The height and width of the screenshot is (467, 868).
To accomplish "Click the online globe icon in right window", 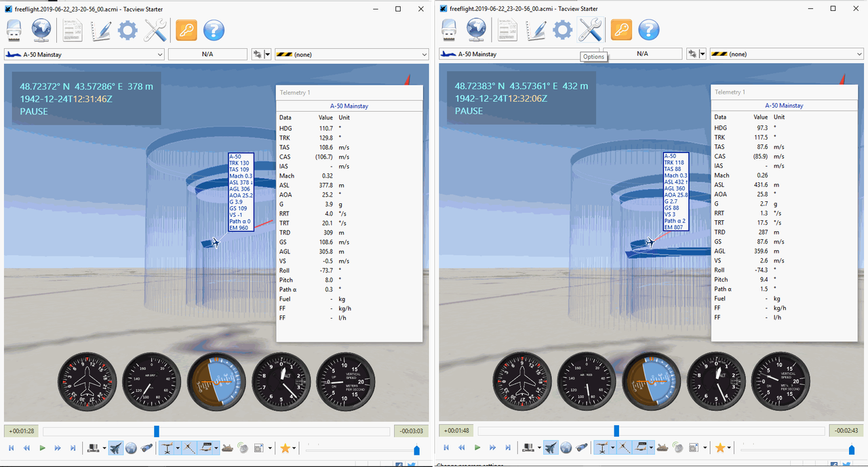I will coord(477,30).
